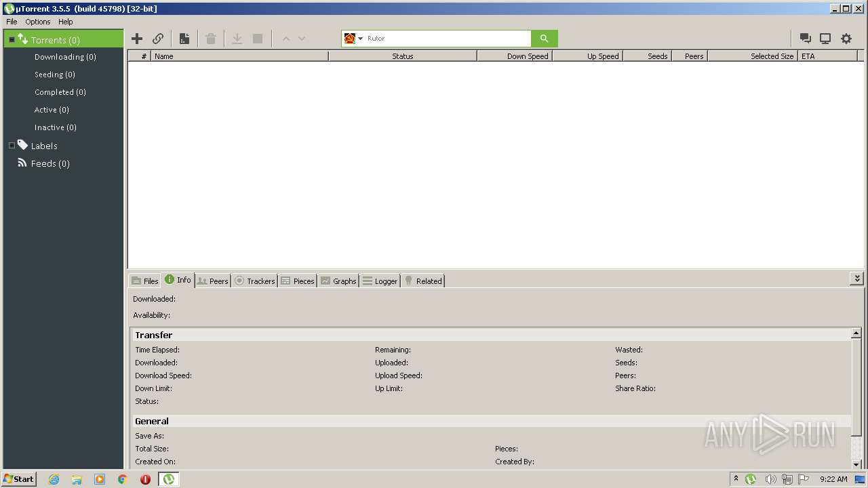Click Show Desktop button on taskbar
The image size is (868, 488).
tap(860, 479)
